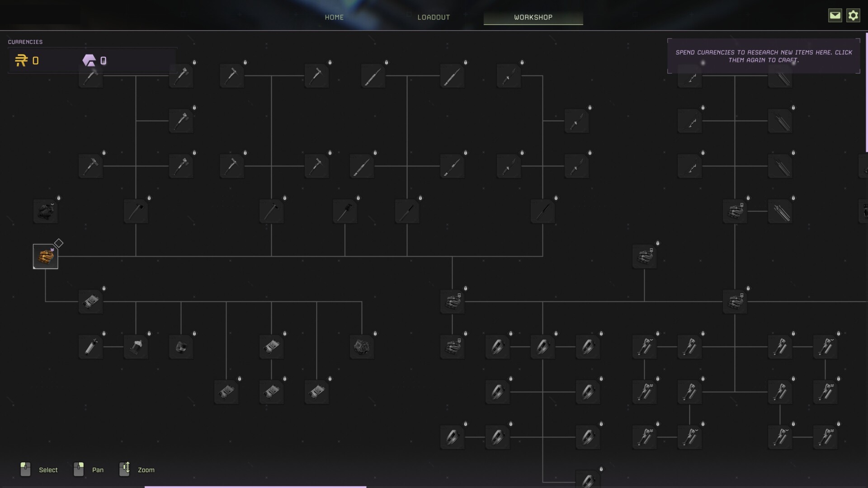
Task: Click the gold currency symbol
Action: click(21, 61)
